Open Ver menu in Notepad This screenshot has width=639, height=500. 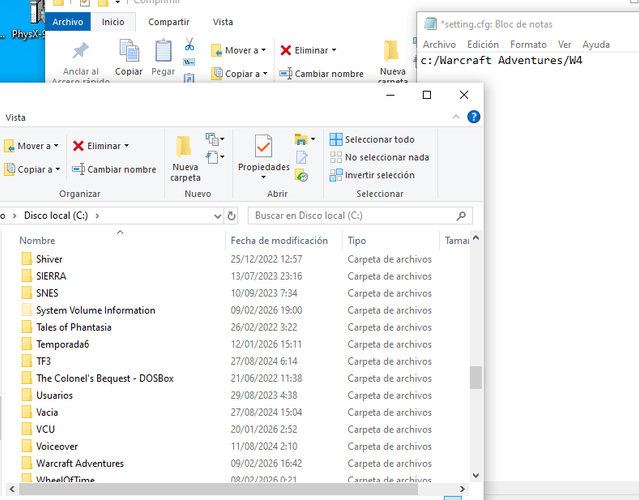(x=564, y=44)
